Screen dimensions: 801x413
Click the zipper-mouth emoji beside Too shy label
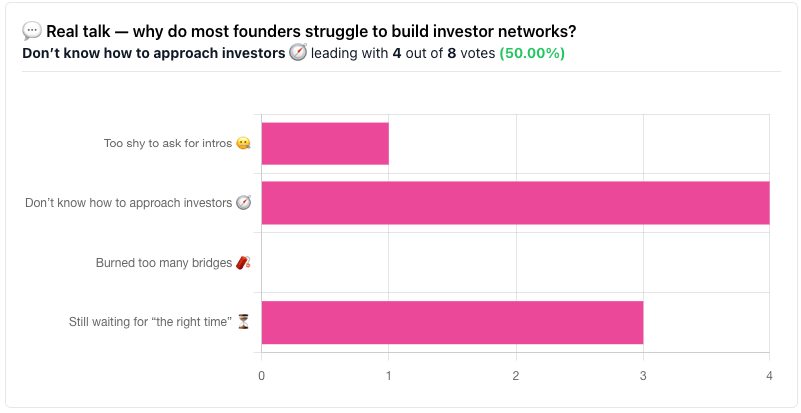243,144
